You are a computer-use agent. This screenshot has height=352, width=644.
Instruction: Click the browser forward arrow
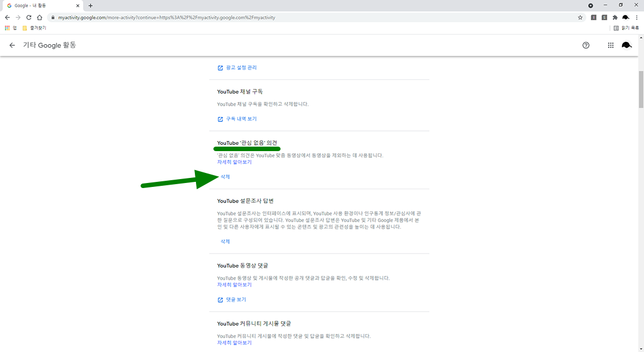click(18, 18)
